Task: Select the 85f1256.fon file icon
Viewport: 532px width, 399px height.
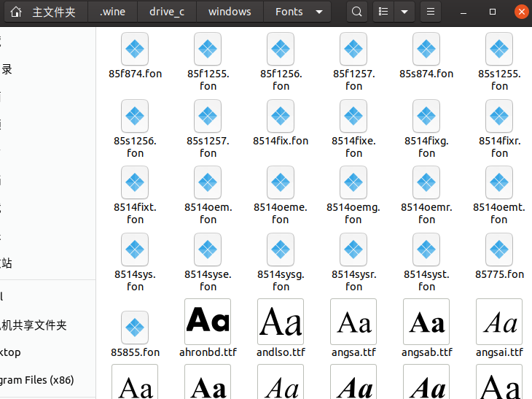Action: point(281,49)
